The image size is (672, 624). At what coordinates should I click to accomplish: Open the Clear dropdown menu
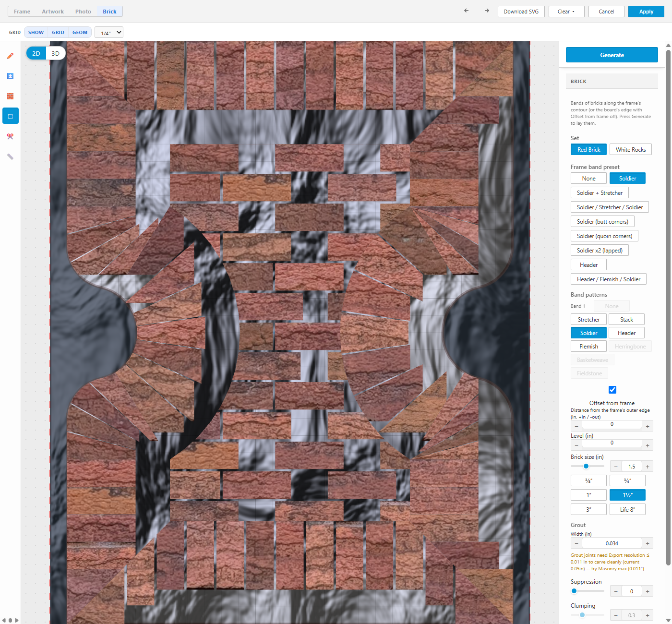[566, 12]
